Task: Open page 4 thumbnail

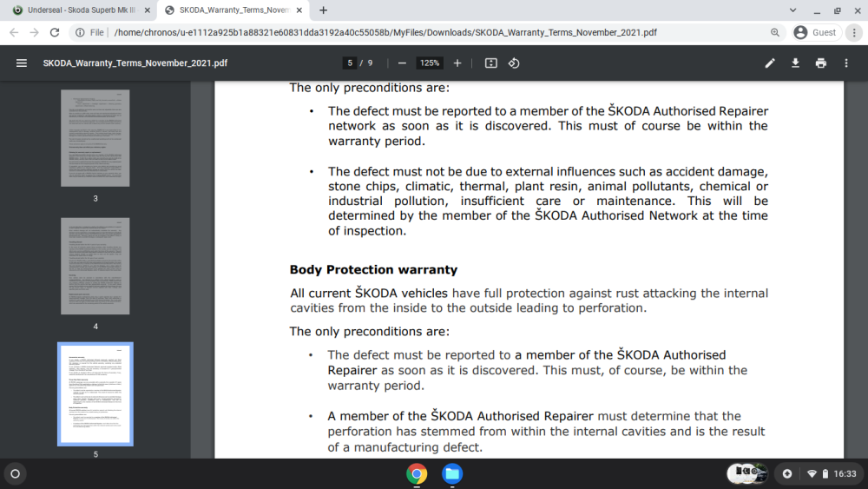Action: pos(95,266)
